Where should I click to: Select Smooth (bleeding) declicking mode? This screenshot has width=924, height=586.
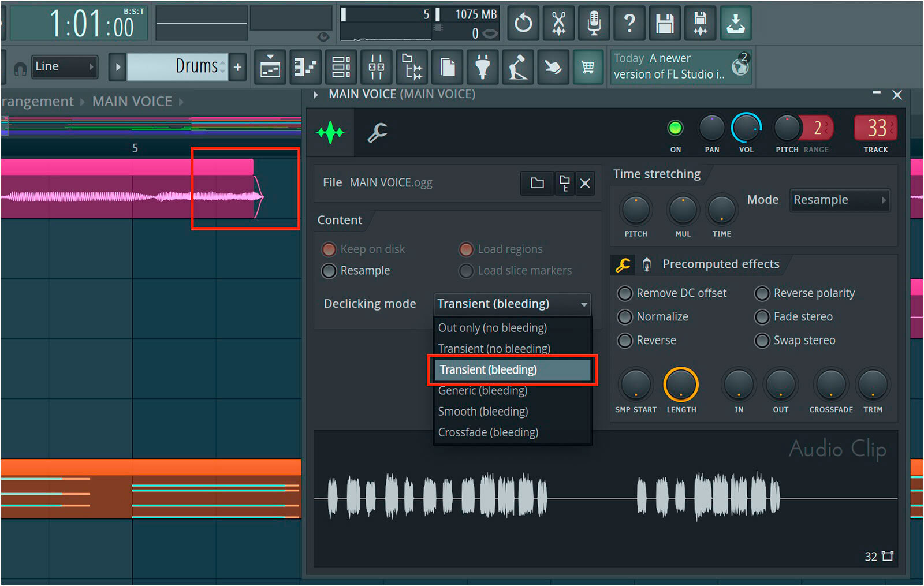[483, 411]
